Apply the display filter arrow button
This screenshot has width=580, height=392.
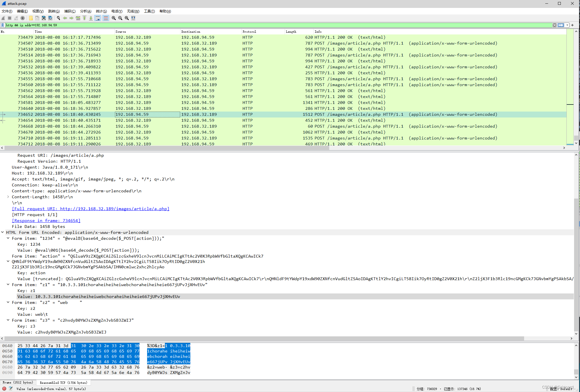click(x=561, y=25)
